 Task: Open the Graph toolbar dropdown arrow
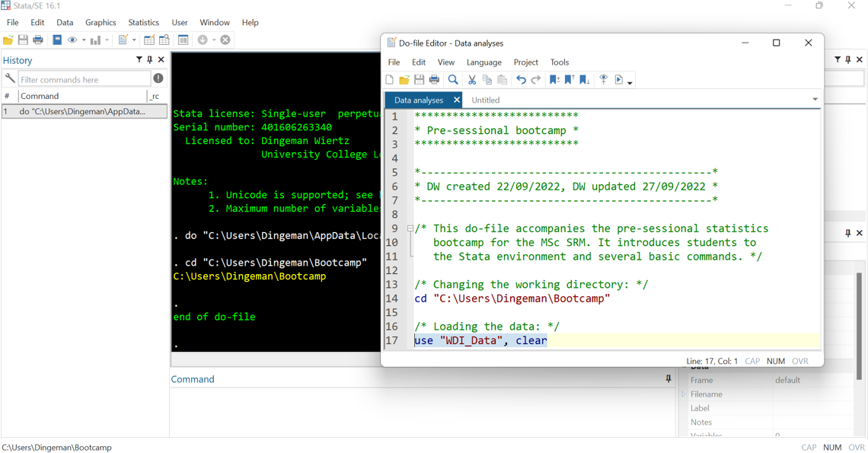(107, 40)
